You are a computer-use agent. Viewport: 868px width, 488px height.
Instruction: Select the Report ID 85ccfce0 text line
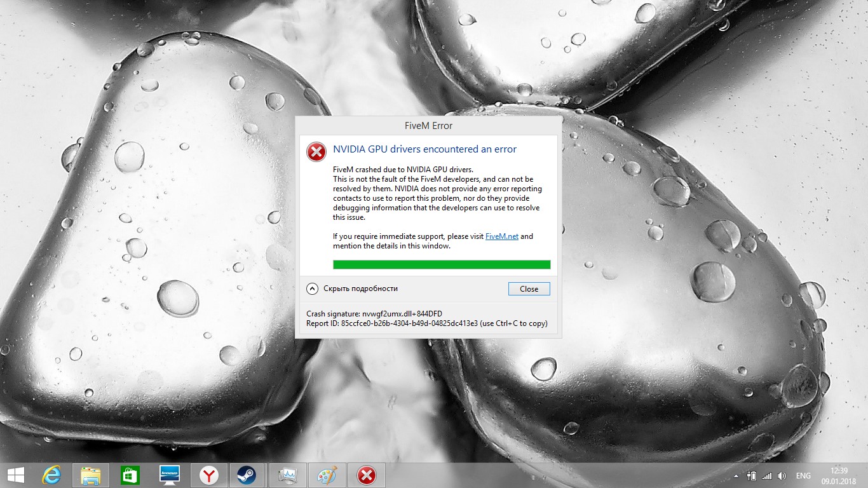(426, 323)
